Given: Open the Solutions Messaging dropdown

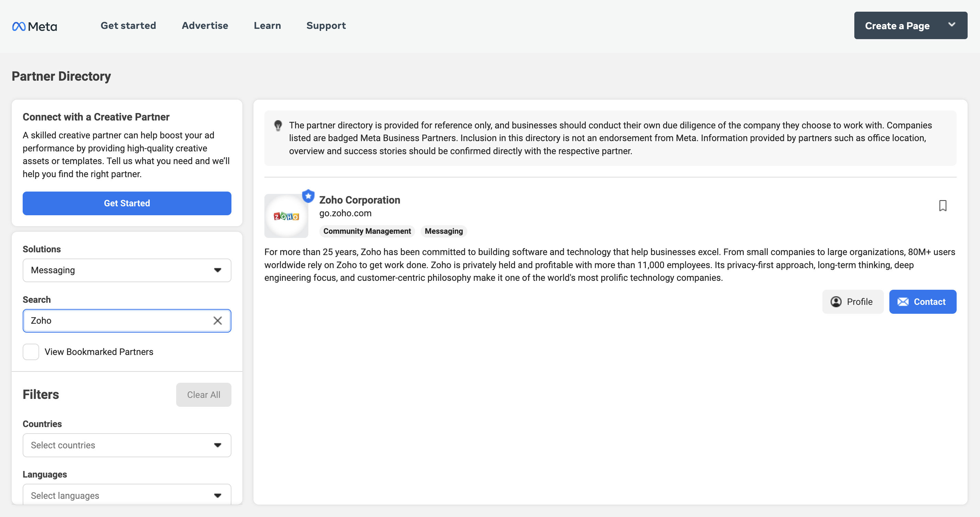Looking at the screenshot, I should pos(127,270).
